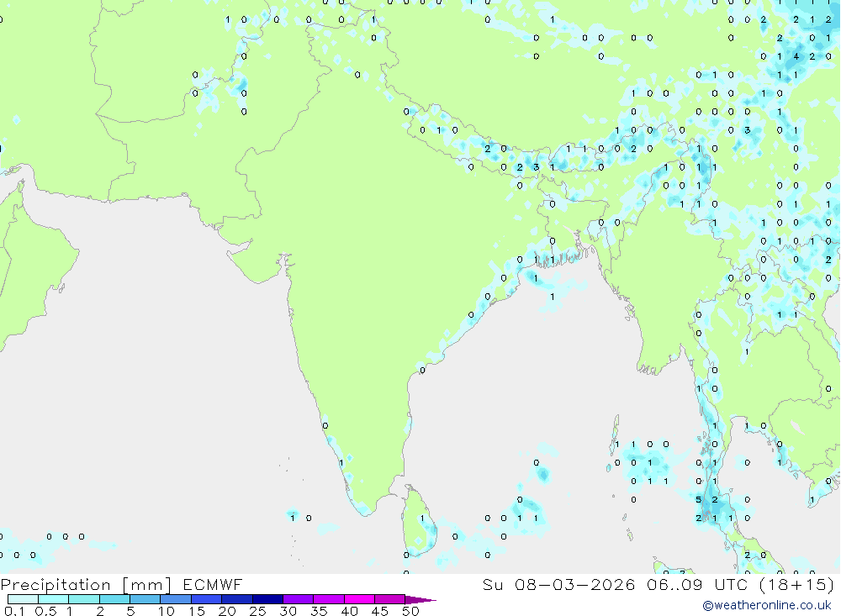
Task: Click the legend label '30'
Action: pos(288,611)
